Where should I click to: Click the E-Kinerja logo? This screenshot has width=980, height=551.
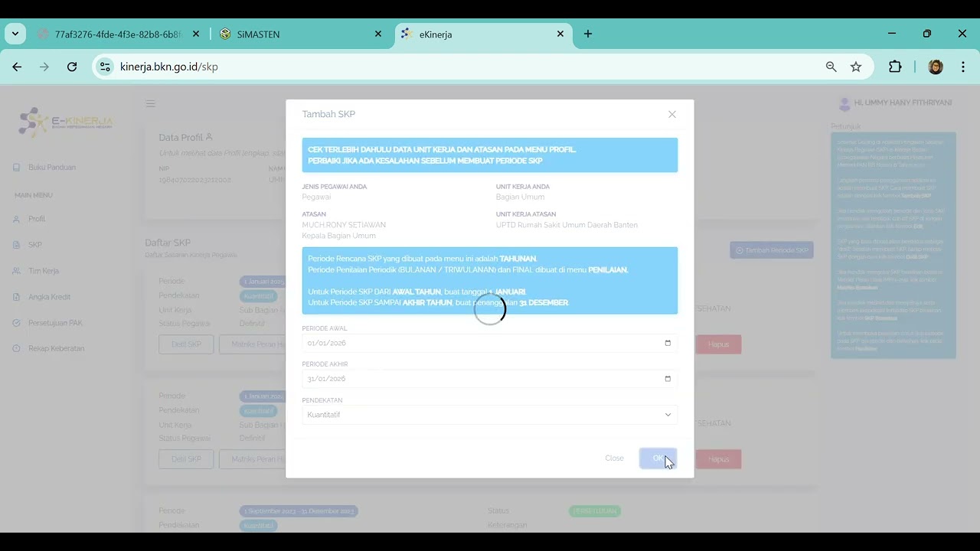click(67, 122)
